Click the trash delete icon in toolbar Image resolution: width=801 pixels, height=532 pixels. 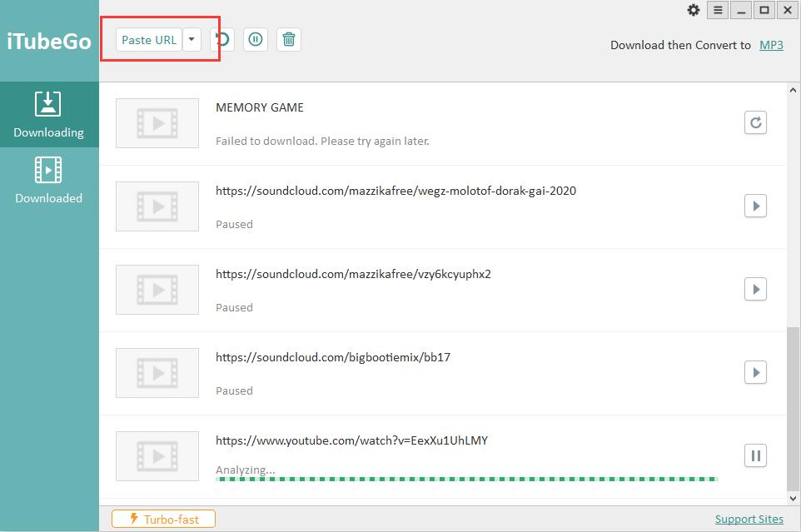click(x=289, y=40)
